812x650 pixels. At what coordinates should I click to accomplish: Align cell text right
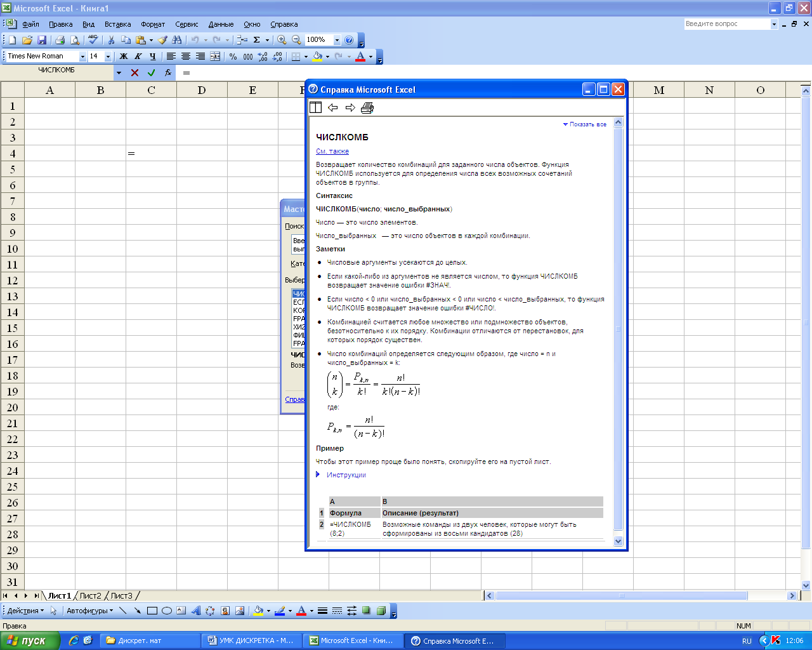[x=200, y=56]
